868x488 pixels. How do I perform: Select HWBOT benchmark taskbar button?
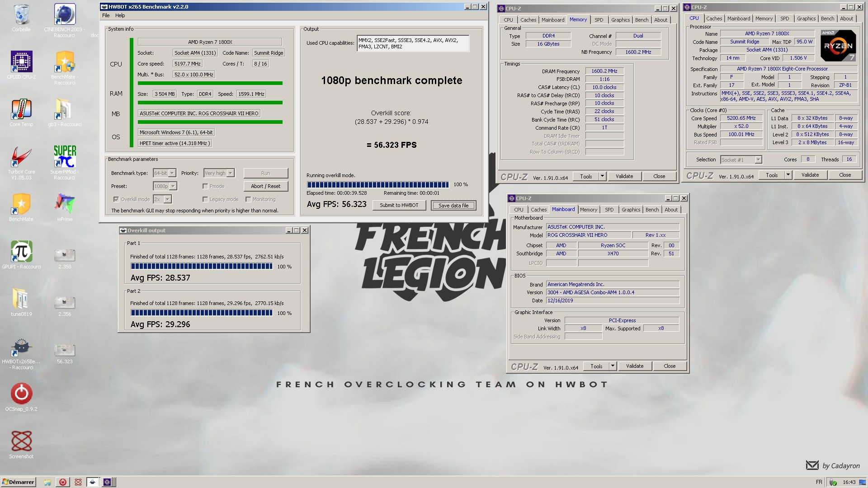93,482
